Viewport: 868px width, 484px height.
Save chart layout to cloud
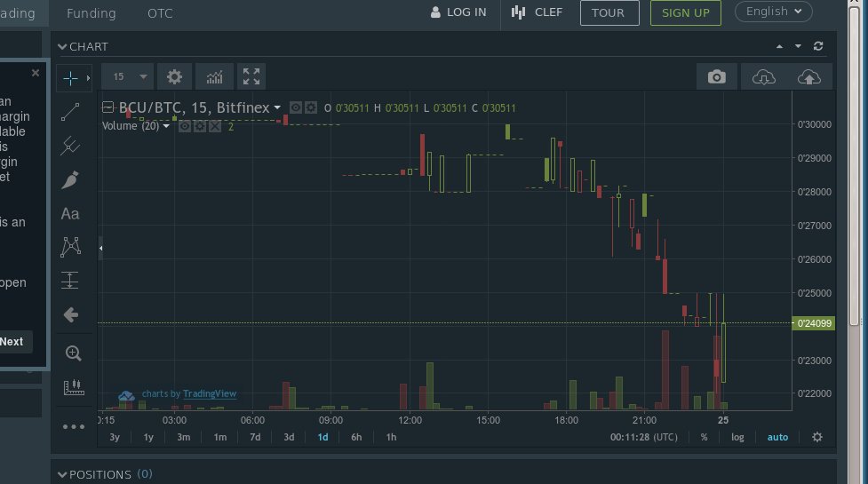pos(808,77)
